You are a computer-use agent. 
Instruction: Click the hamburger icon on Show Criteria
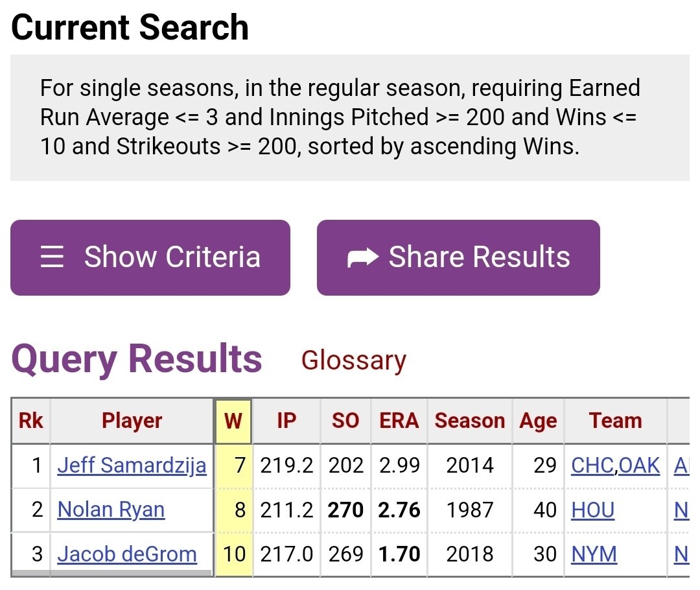[52, 257]
